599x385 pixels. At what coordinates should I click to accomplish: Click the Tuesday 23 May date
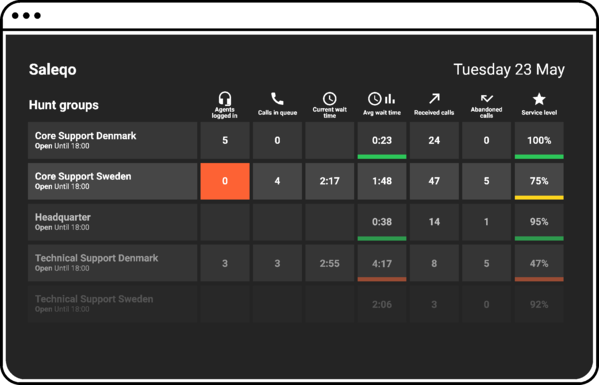click(509, 70)
